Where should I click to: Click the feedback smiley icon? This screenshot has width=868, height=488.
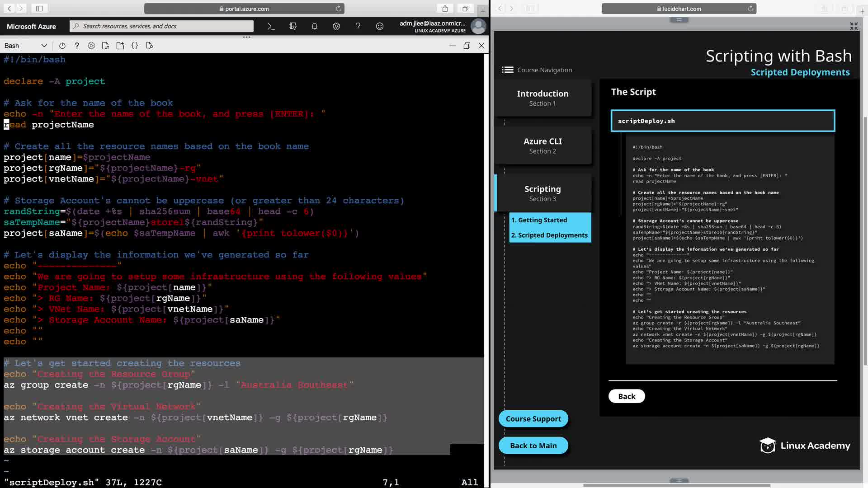[x=380, y=26]
